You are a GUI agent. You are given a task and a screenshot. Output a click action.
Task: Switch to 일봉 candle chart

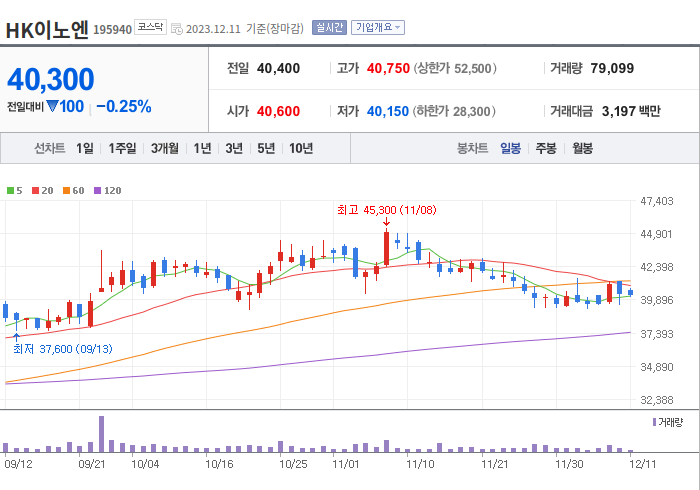[510, 148]
